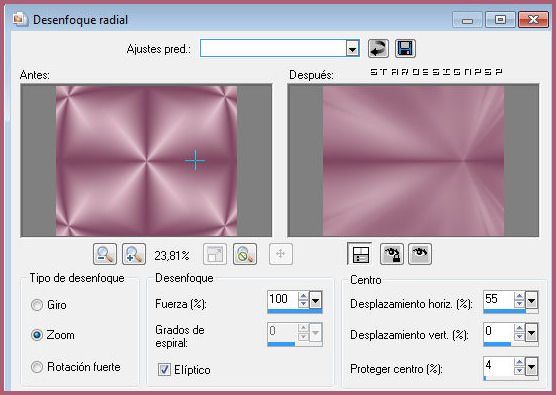The height and width of the screenshot is (395, 556).
Task: Expand the Fuerza (%) dropdown arrow
Action: [316, 301]
